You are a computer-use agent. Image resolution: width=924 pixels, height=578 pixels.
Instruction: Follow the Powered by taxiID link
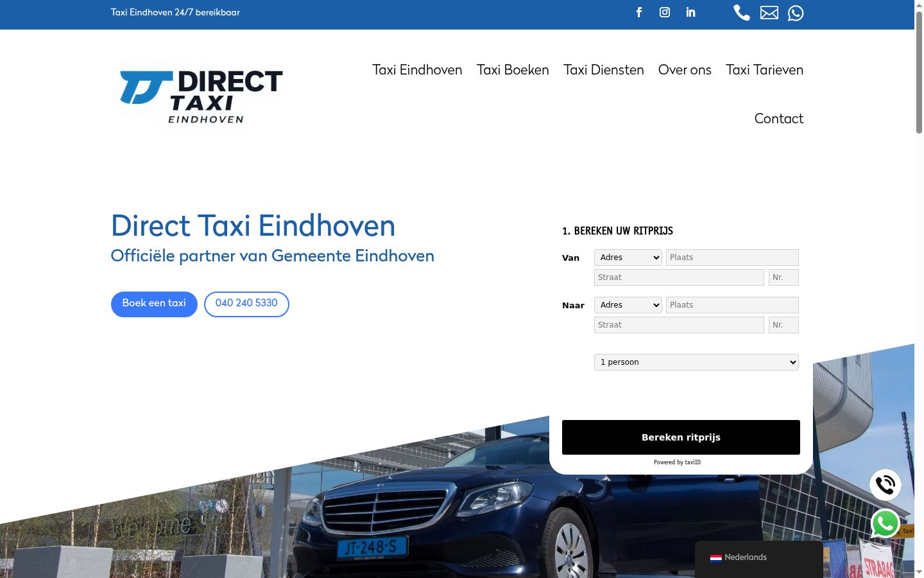tap(677, 462)
